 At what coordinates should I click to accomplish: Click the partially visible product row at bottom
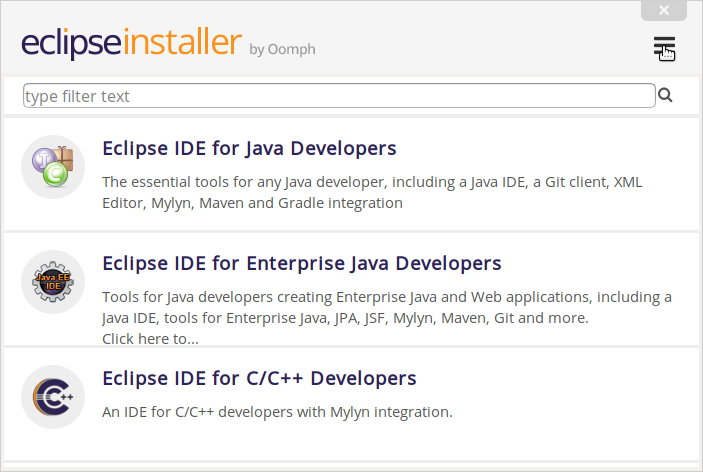(x=351, y=466)
